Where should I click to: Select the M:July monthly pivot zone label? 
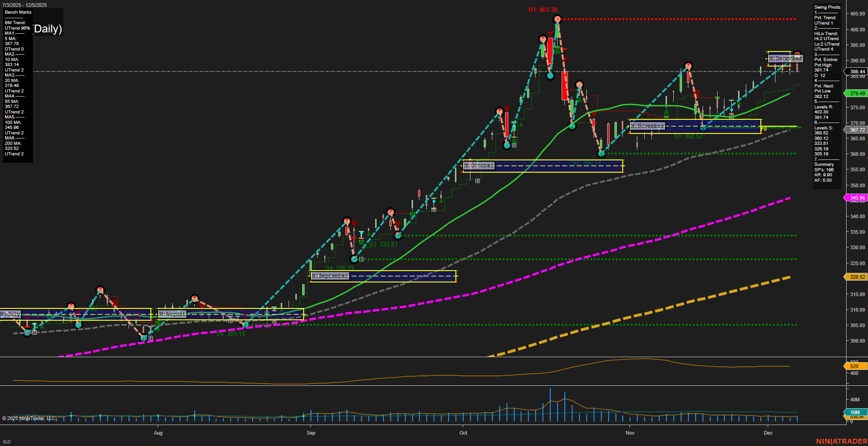tap(10, 313)
